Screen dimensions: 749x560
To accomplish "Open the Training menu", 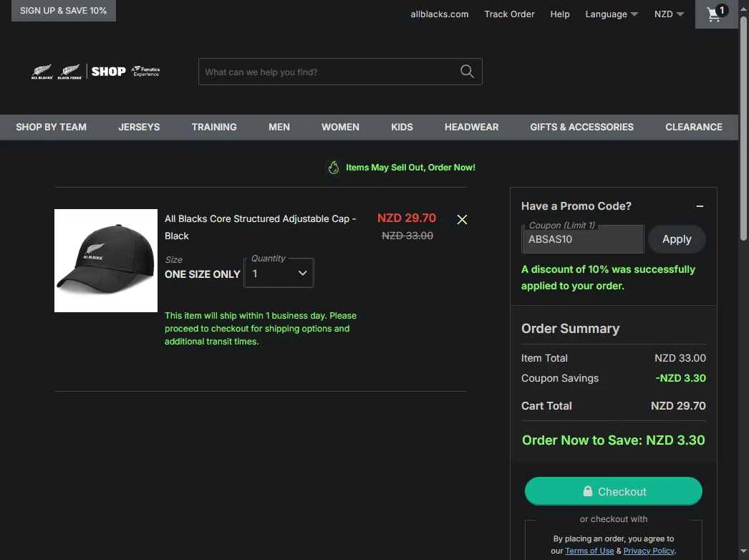I will click(214, 127).
